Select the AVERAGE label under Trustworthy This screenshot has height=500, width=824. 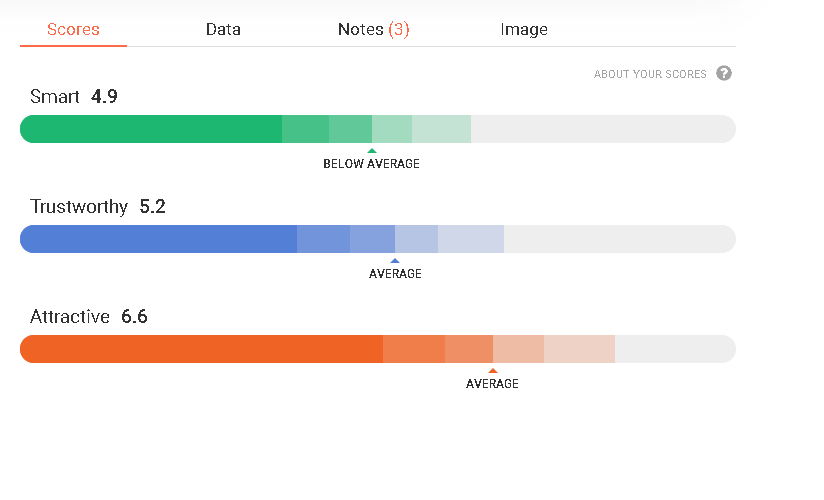coord(395,273)
